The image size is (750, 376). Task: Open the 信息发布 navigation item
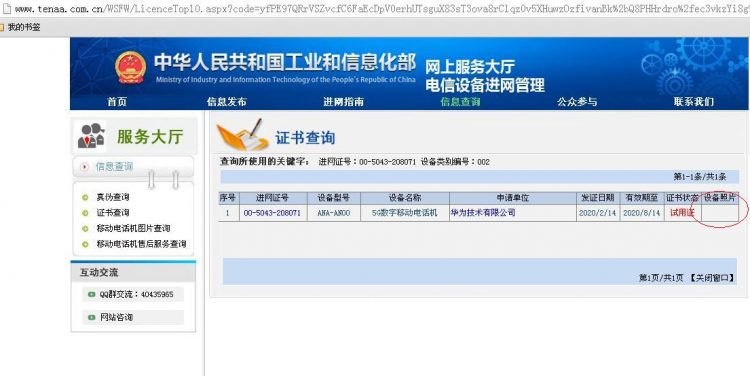click(227, 101)
